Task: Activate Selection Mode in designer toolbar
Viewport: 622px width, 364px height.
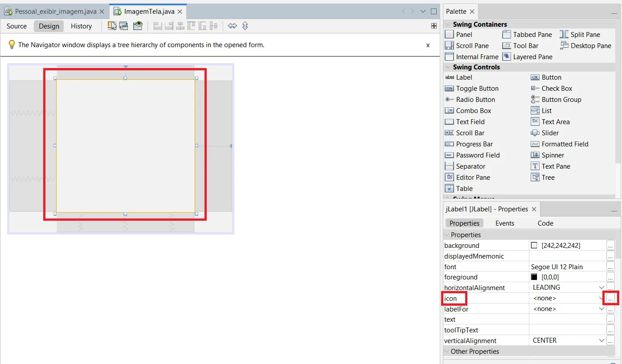Action: click(112, 26)
